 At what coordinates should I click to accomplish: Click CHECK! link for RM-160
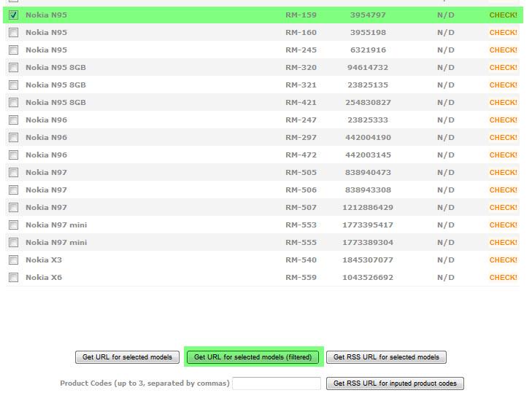(503, 33)
